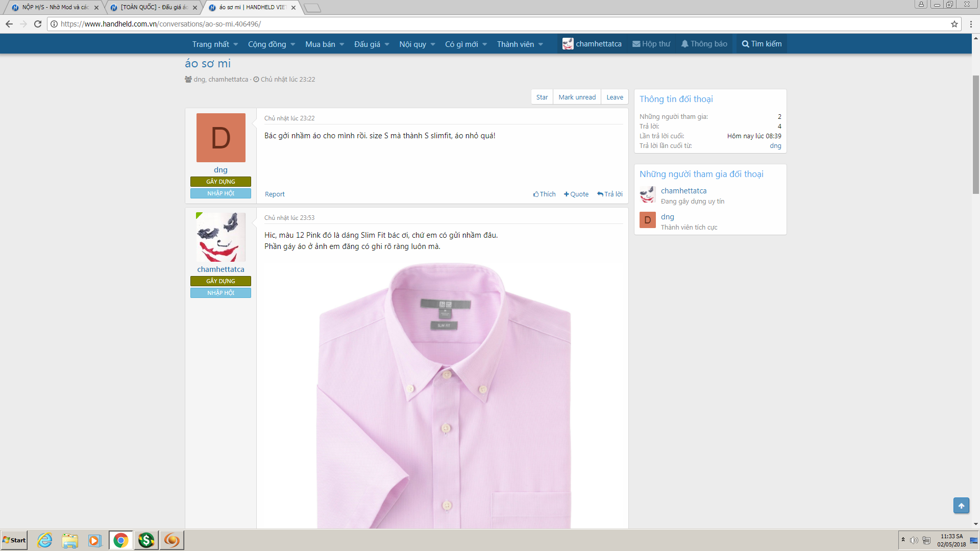The width and height of the screenshot is (980, 551).
Task: Expand the Cộng đồng dropdown arrow
Action: coord(293,44)
